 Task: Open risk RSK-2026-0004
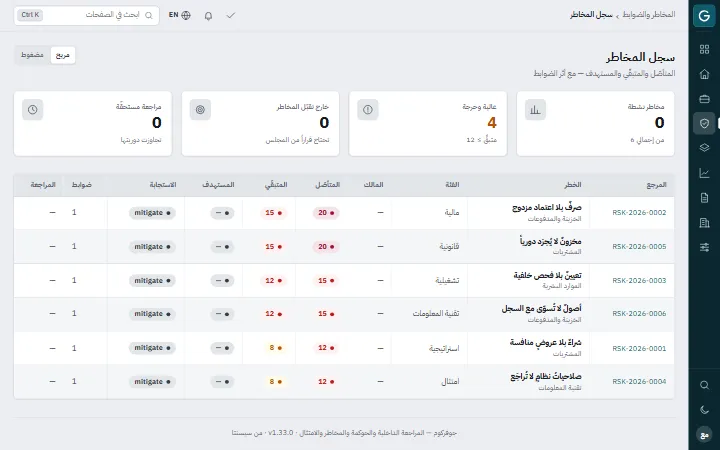639,382
